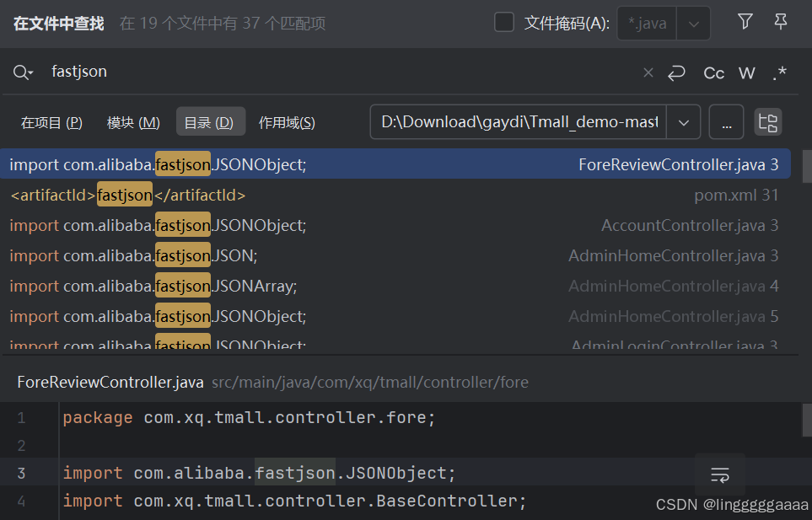Toggle regex search option
The width and height of the screenshot is (812, 520).
tap(779, 73)
